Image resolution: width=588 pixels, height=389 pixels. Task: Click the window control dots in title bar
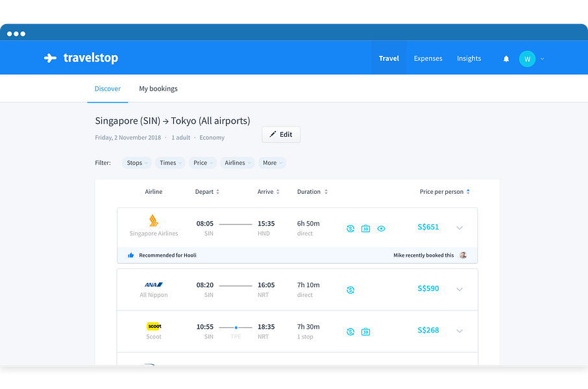[16, 34]
